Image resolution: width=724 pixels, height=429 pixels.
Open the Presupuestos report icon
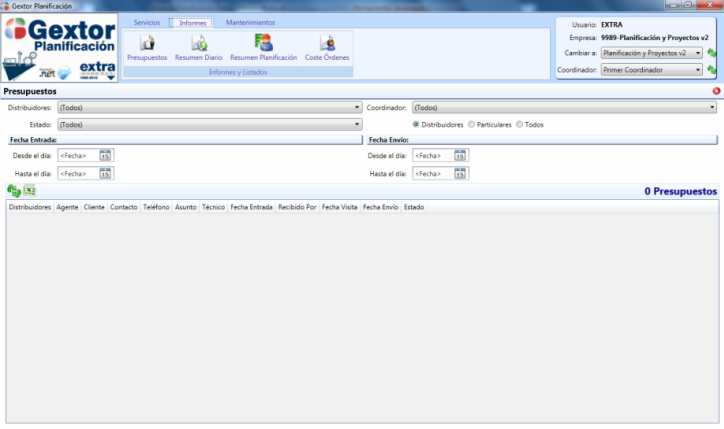tap(147, 43)
